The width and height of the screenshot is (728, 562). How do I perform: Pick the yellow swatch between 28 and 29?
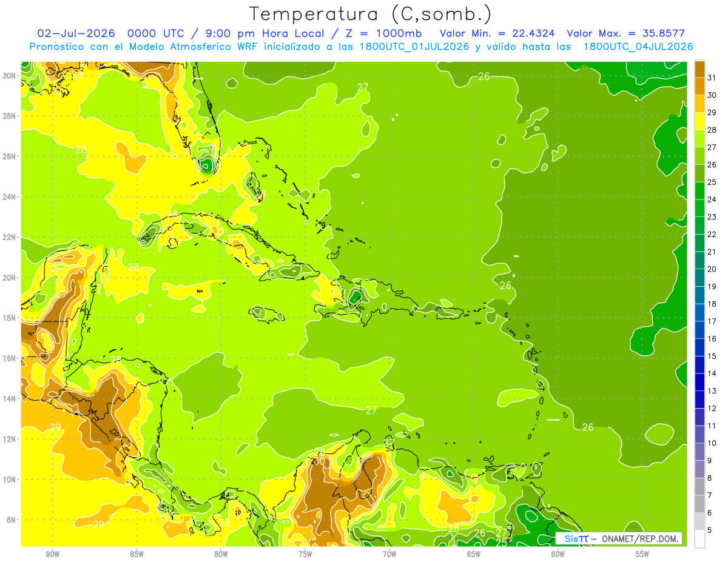[699, 121]
